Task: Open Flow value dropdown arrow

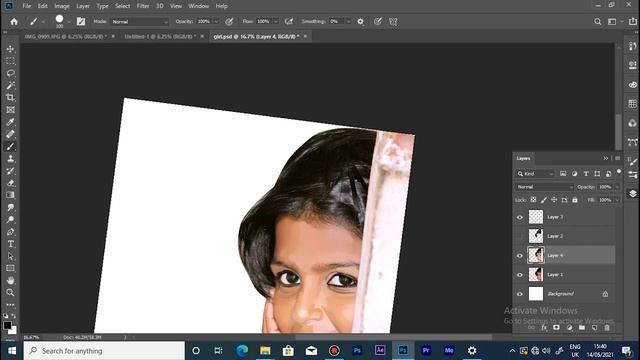Action: (276, 22)
